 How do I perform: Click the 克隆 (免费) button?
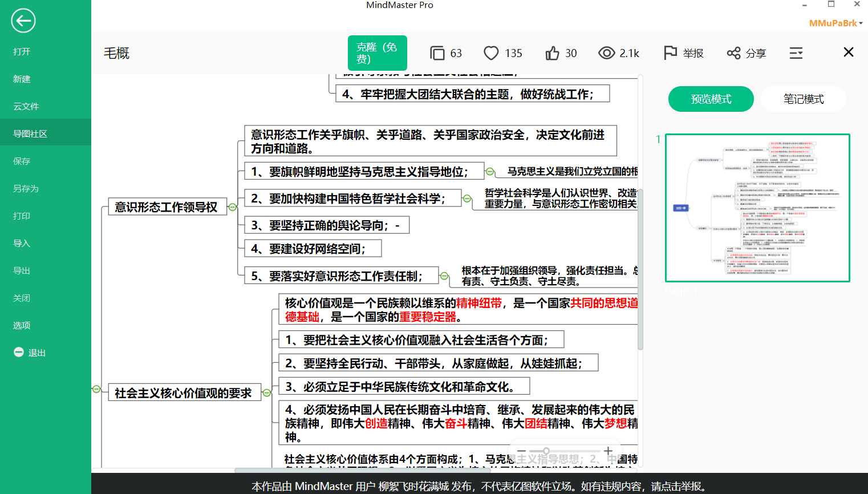(x=378, y=53)
